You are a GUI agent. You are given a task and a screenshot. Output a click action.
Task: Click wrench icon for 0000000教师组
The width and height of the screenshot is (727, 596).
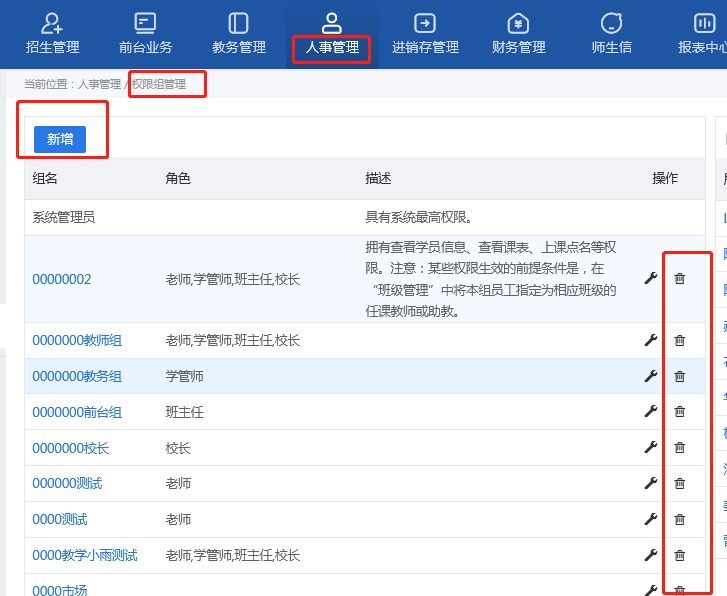tap(651, 340)
